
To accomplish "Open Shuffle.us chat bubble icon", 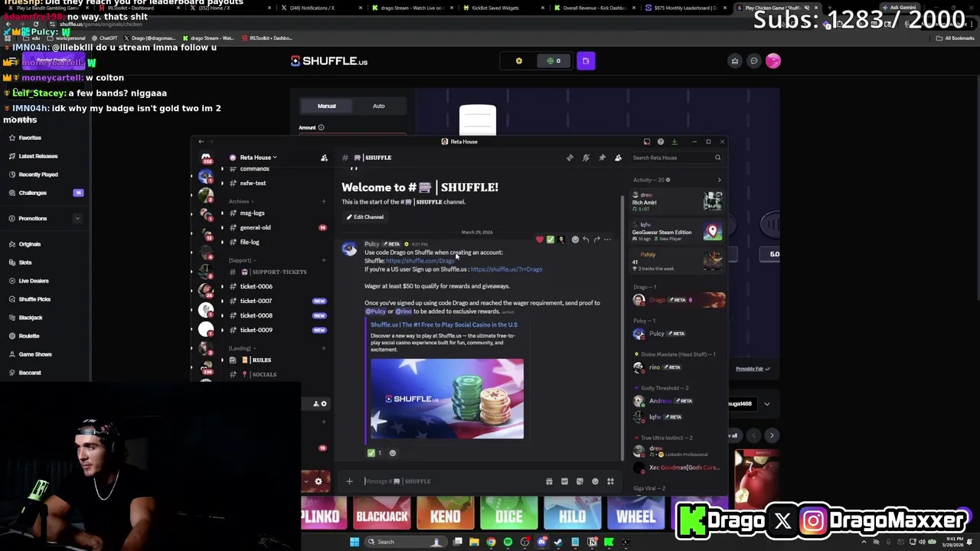I will point(753,61).
